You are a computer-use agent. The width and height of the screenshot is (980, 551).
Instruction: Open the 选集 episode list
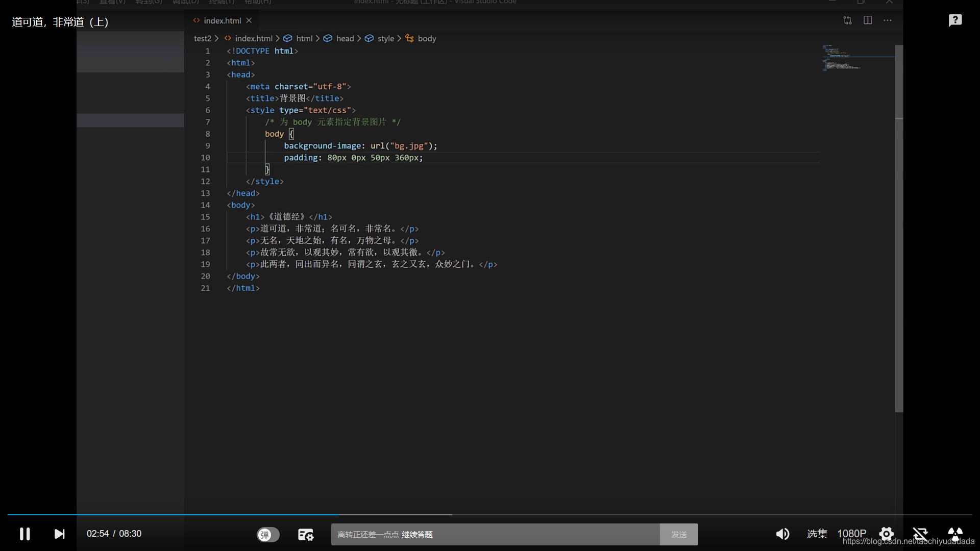pyautogui.click(x=817, y=534)
